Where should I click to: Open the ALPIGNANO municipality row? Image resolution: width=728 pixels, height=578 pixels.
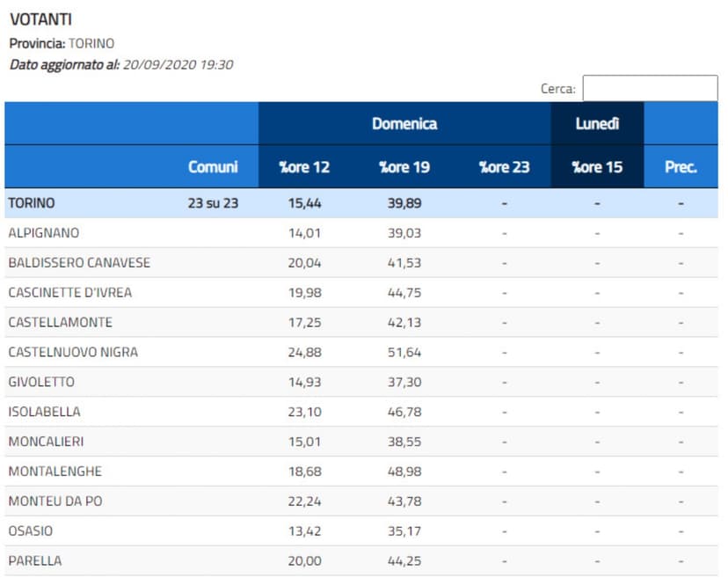click(x=43, y=233)
